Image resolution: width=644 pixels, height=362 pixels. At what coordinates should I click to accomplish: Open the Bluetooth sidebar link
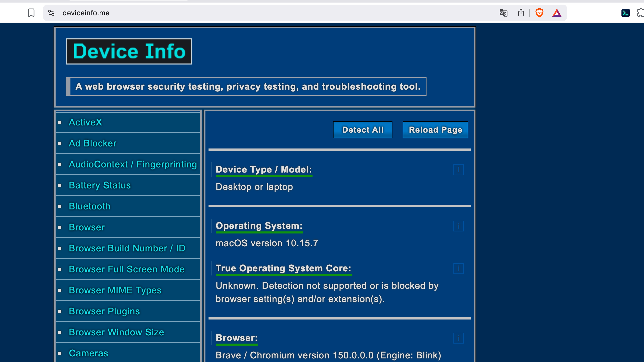89,206
